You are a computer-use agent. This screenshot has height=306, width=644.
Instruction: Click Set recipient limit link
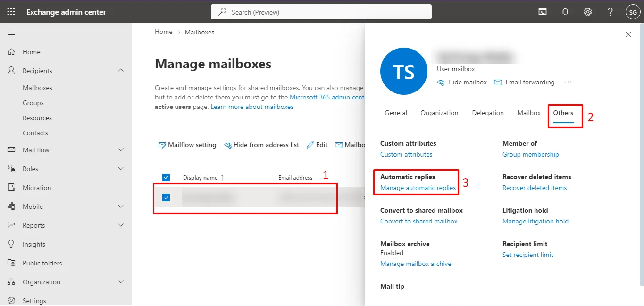pyautogui.click(x=528, y=255)
